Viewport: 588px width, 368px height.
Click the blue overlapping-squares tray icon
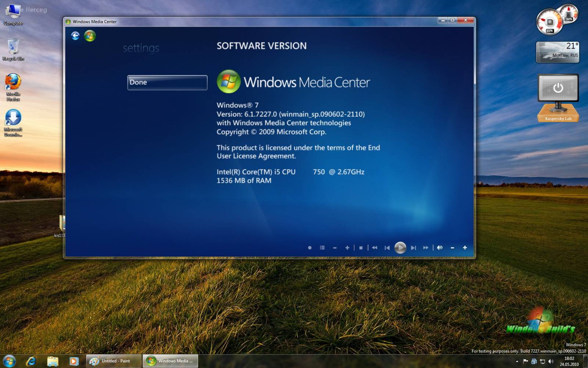(534, 361)
